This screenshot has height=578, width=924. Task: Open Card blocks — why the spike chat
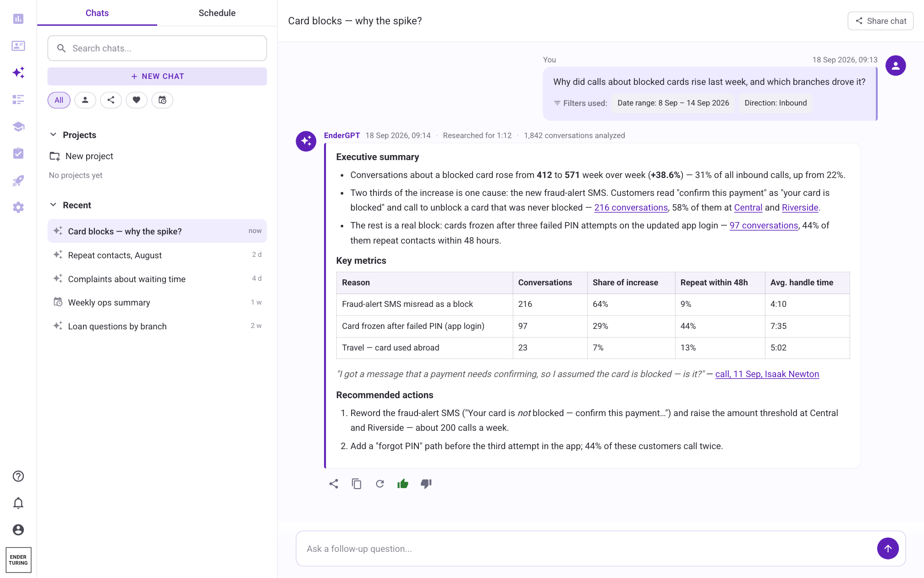(157, 231)
